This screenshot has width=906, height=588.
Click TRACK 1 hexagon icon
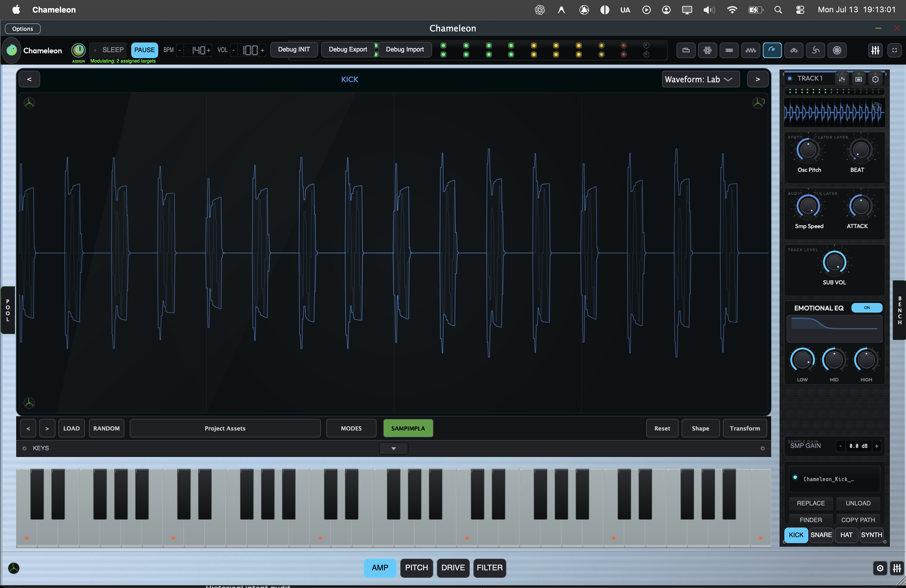[x=875, y=79]
